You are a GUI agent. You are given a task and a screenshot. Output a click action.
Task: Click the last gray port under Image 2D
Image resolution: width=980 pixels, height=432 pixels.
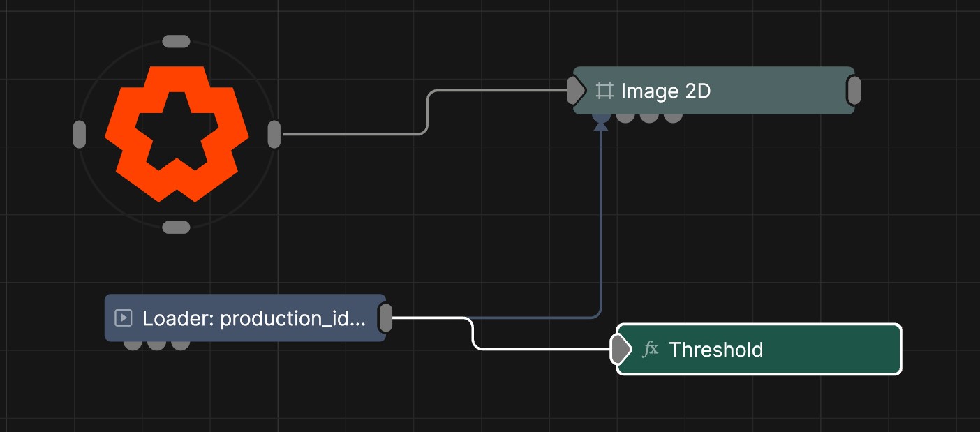tap(673, 117)
